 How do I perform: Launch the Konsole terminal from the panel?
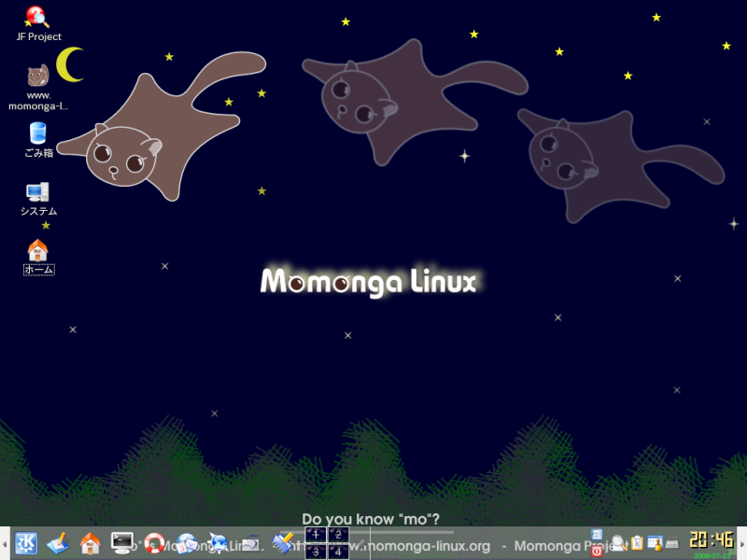122,543
